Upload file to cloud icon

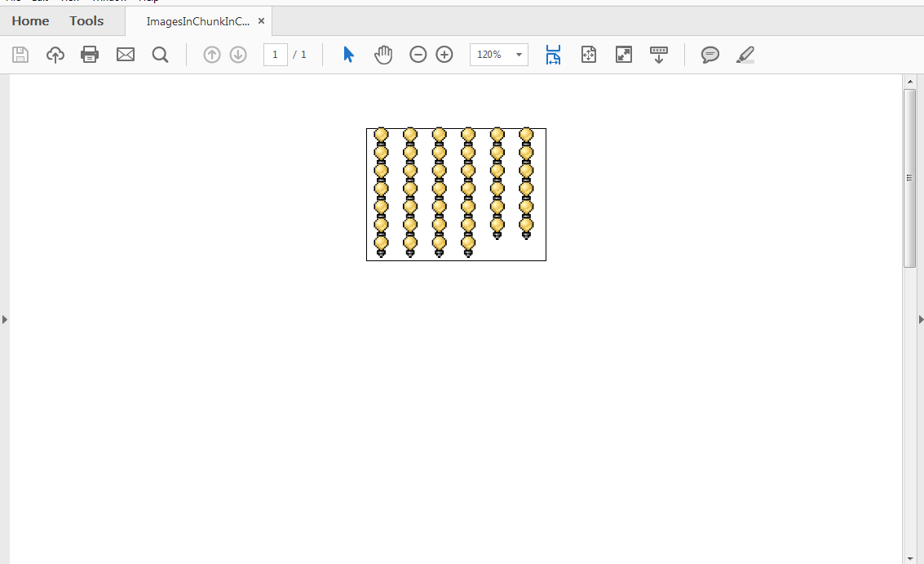[55, 55]
